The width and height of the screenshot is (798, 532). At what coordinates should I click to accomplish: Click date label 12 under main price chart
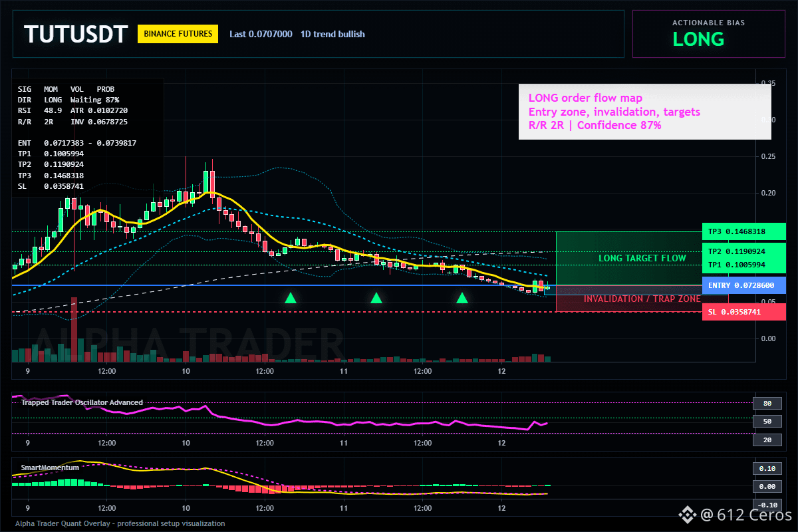[502, 370]
